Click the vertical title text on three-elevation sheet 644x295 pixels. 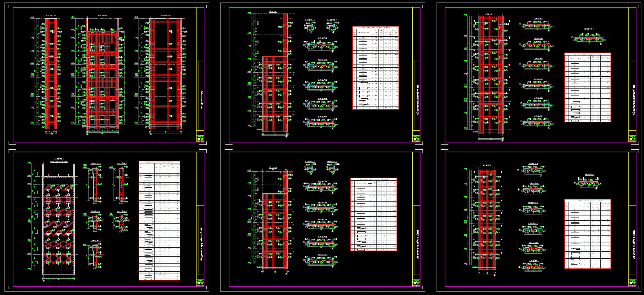point(202,99)
